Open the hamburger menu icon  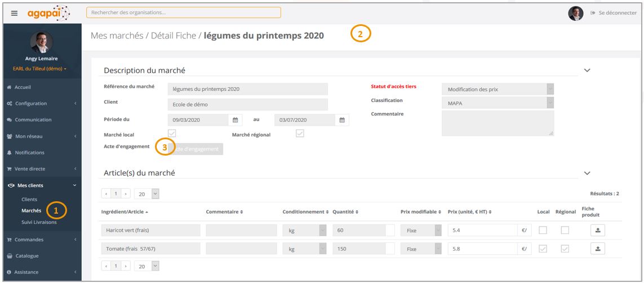click(15, 13)
